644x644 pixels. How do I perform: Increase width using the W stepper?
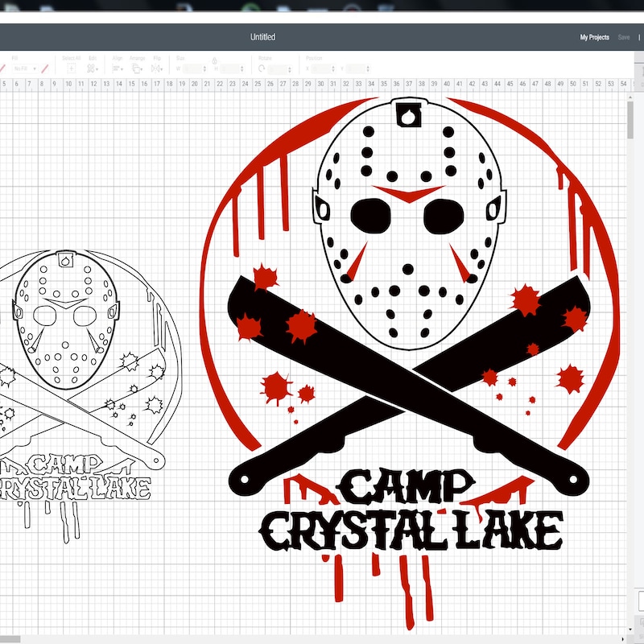point(204,66)
